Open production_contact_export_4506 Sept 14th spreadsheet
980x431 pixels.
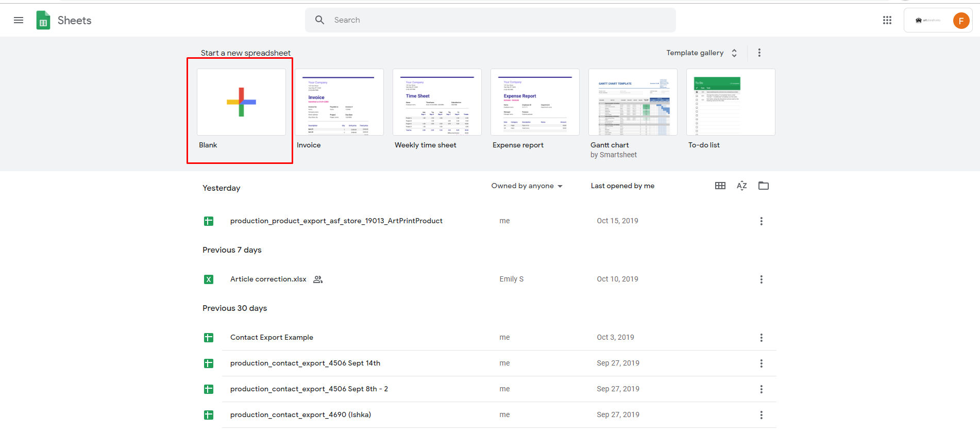305,363
